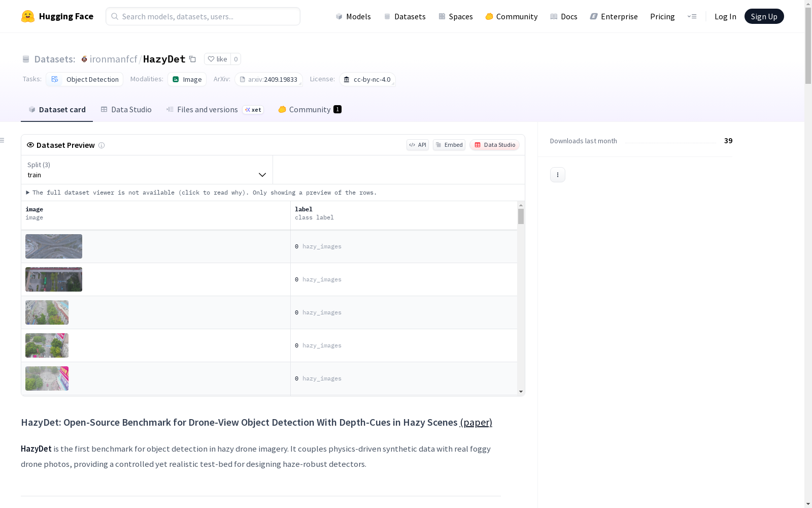The width and height of the screenshot is (812, 508).
Task: Click the Datasets: breadcrumb label
Action: (x=55, y=59)
